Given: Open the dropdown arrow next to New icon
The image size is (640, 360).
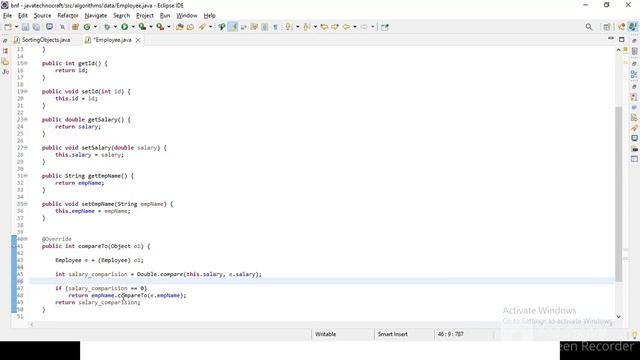Looking at the screenshot, I should click(16, 27).
